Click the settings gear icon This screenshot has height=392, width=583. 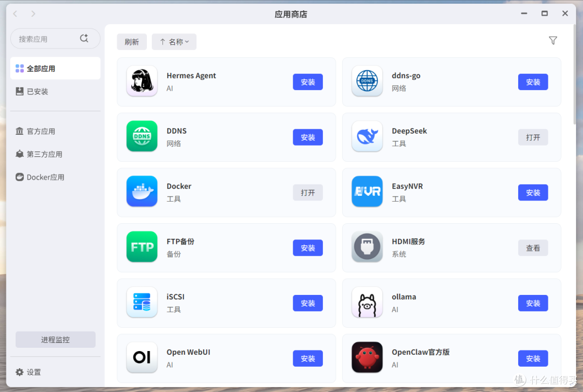[19, 372]
